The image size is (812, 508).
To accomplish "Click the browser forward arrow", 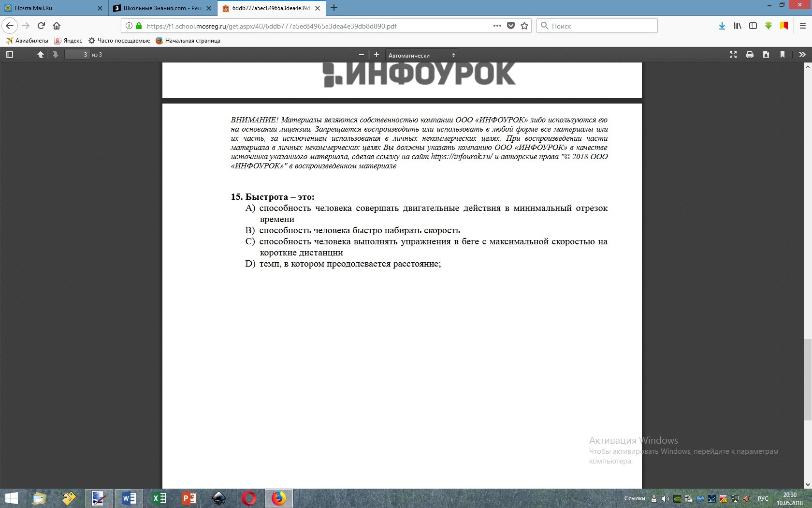I will 26,26.
